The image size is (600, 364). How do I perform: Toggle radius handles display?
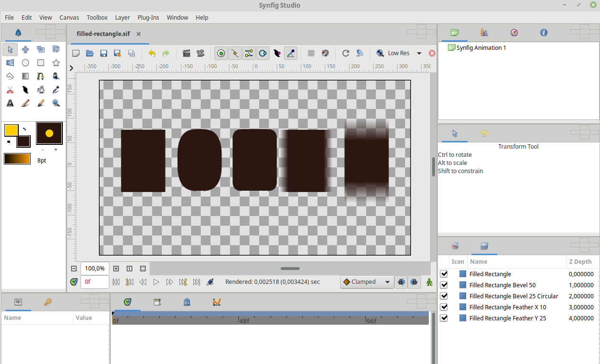pyautogui.click(x=263, y=53)
